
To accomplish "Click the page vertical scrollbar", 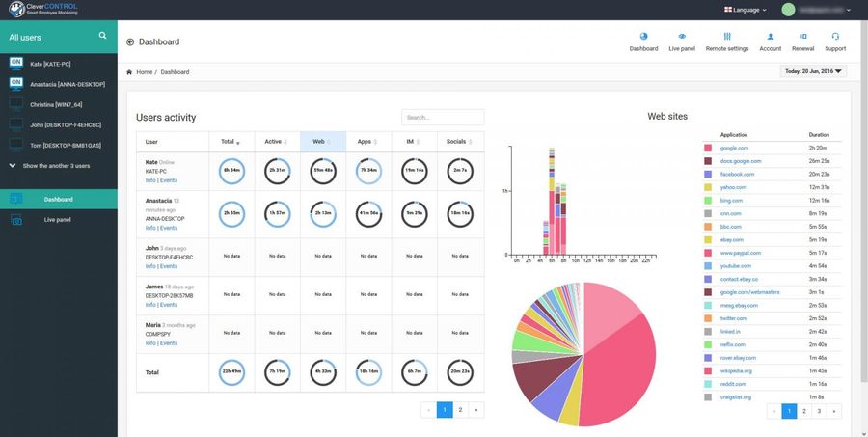I will [x=864, y=200].
